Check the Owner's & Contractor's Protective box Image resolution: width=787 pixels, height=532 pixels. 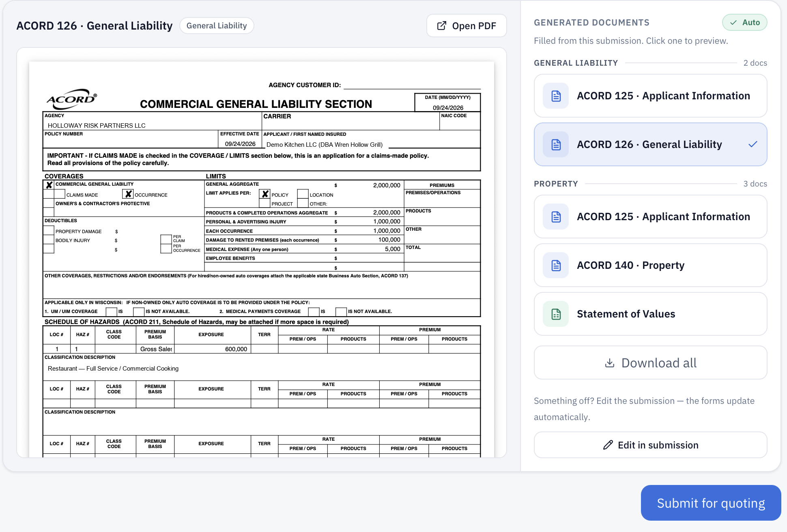(x=49, y=203)
